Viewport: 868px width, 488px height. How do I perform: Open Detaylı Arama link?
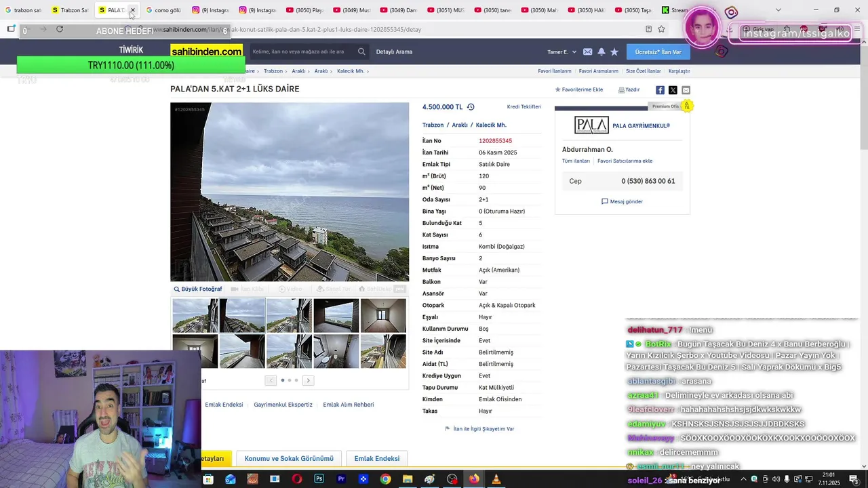click(394, 52)
